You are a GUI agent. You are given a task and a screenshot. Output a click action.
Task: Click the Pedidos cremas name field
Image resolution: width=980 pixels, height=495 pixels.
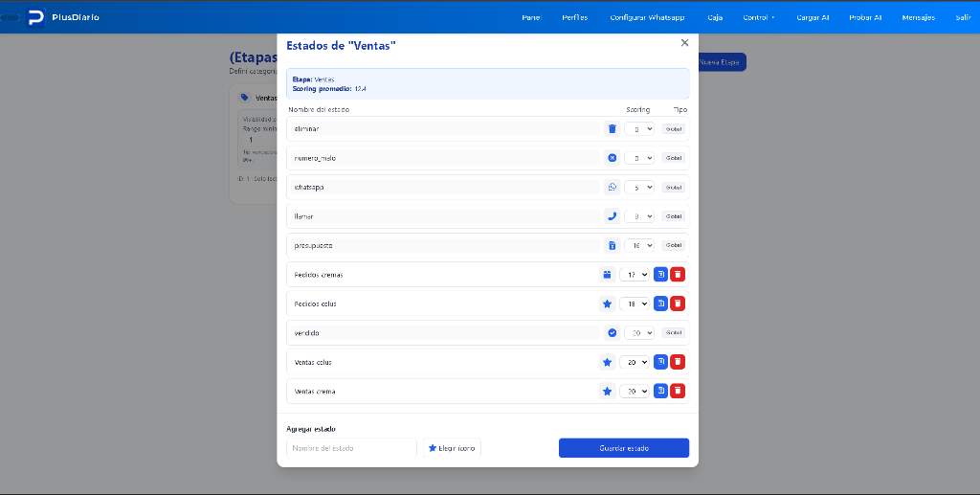pyautogui.click(x=440, y=275)
